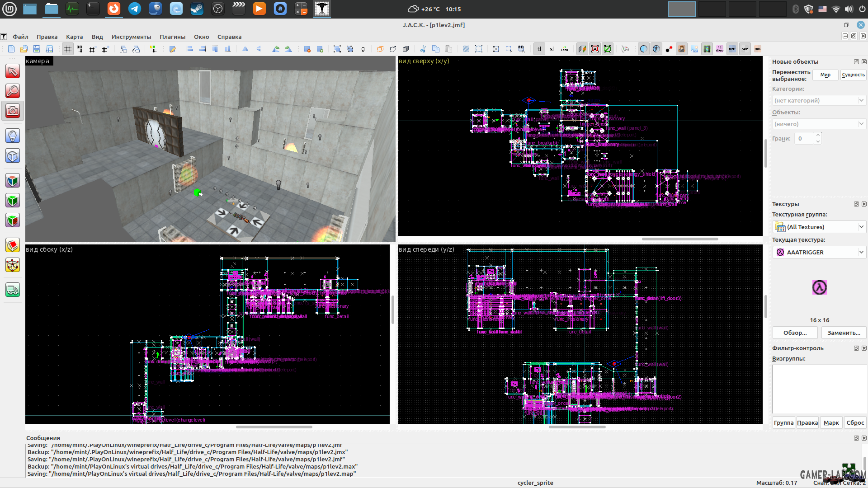Open the Правка menu
The image size is (868, 488).
point(47,37)
